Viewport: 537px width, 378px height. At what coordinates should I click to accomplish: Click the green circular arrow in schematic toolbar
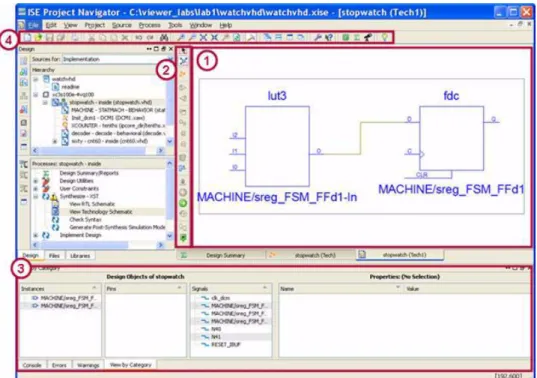(x=183, y=203)
